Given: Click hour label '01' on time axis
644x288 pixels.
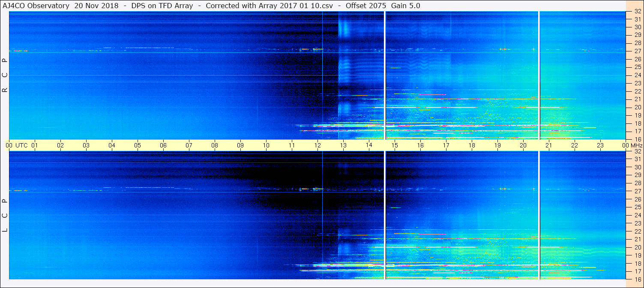Looking at the screenshot, I should [x=35, y=145].
